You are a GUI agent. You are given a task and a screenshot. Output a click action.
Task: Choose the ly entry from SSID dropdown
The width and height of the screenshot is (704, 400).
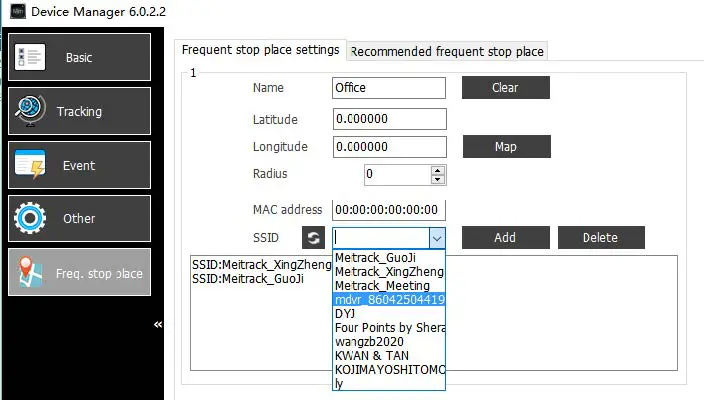(389, 383)
